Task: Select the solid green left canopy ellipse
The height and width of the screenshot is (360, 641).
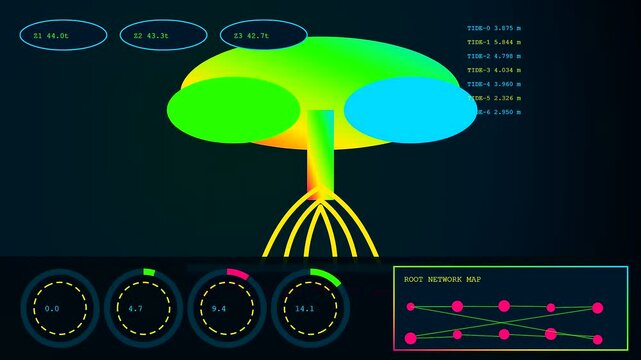Action: 233,110
